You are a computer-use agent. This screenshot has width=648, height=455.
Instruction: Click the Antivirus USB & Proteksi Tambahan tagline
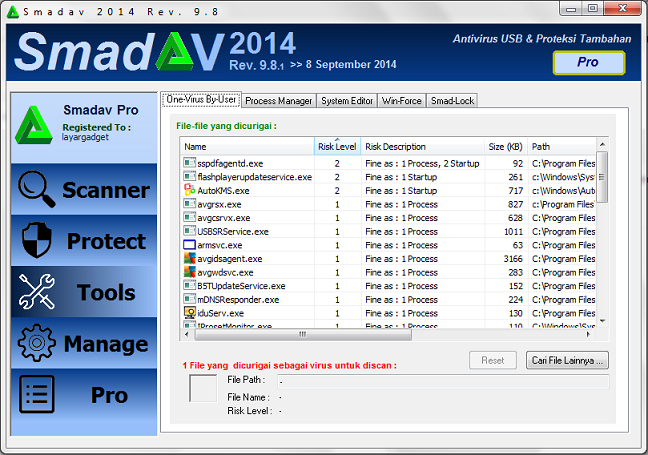tap(542, 39)
